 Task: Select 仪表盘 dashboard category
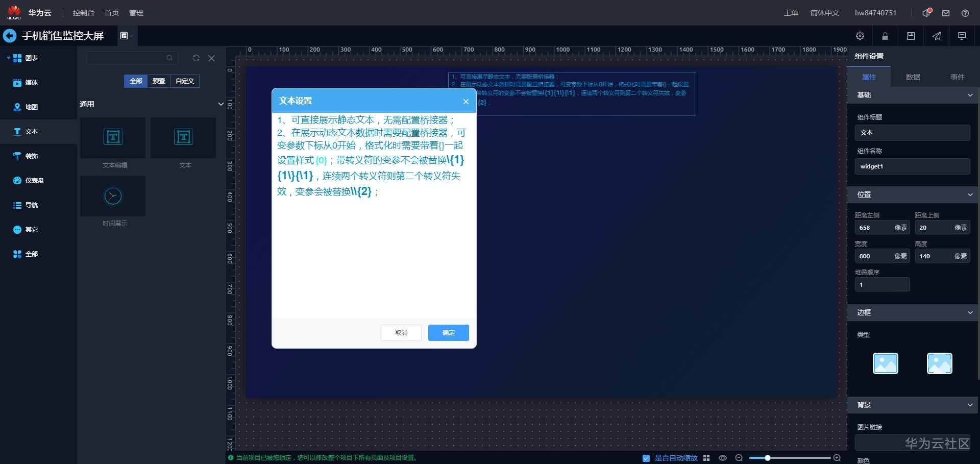(x=38, y=181)
